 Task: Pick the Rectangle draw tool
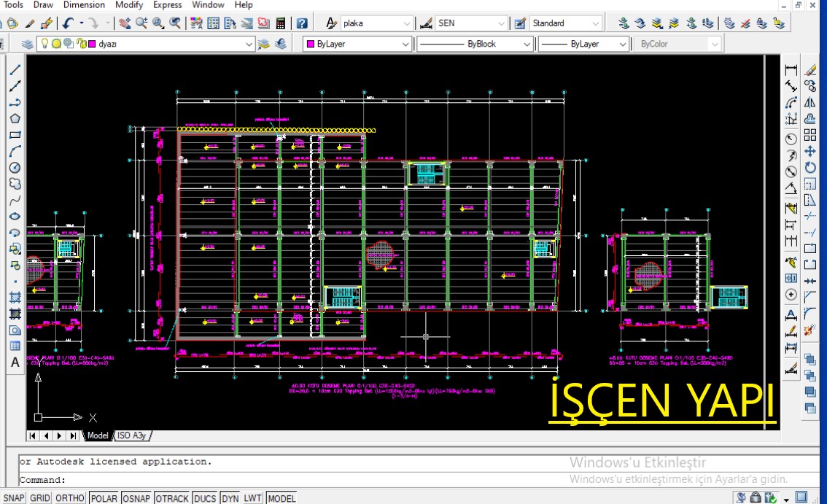click(x=15, y=136)
